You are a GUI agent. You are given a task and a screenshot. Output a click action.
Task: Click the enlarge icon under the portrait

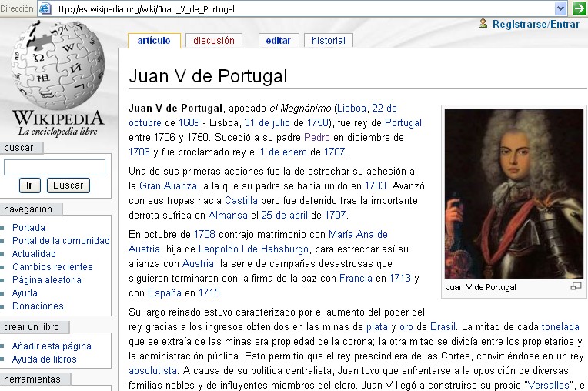pyautogui.click(x=575, y=287)
